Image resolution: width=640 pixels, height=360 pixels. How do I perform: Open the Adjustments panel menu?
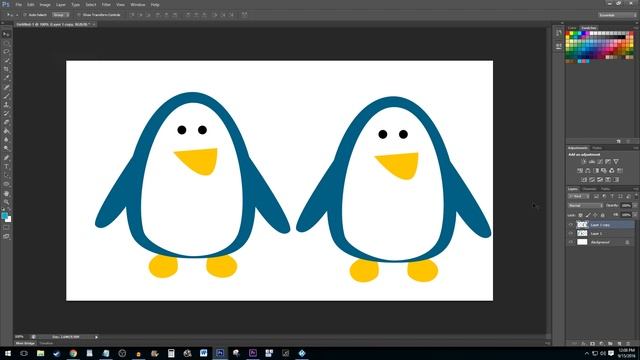click(x=636, y=148)
